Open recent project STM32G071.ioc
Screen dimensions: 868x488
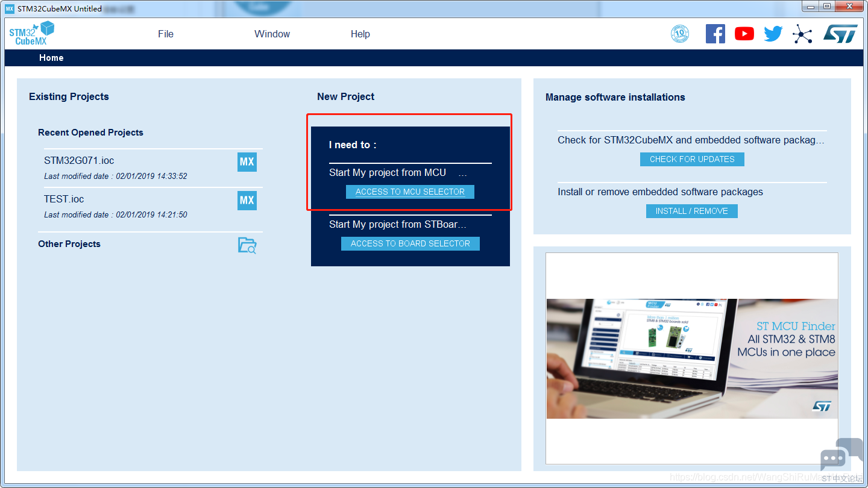click(x=79, y=161)
